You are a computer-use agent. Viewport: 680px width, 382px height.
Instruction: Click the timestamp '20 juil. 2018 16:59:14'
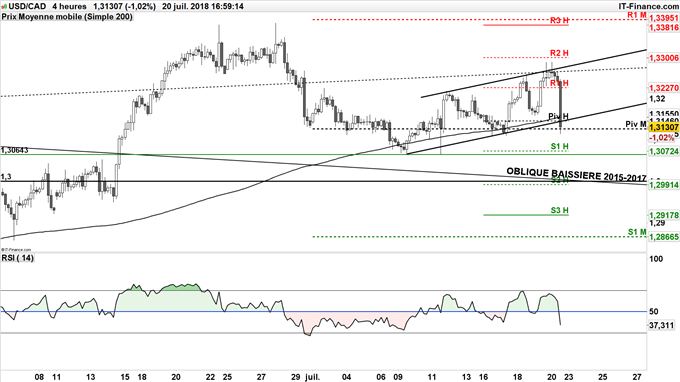[203, 7]
